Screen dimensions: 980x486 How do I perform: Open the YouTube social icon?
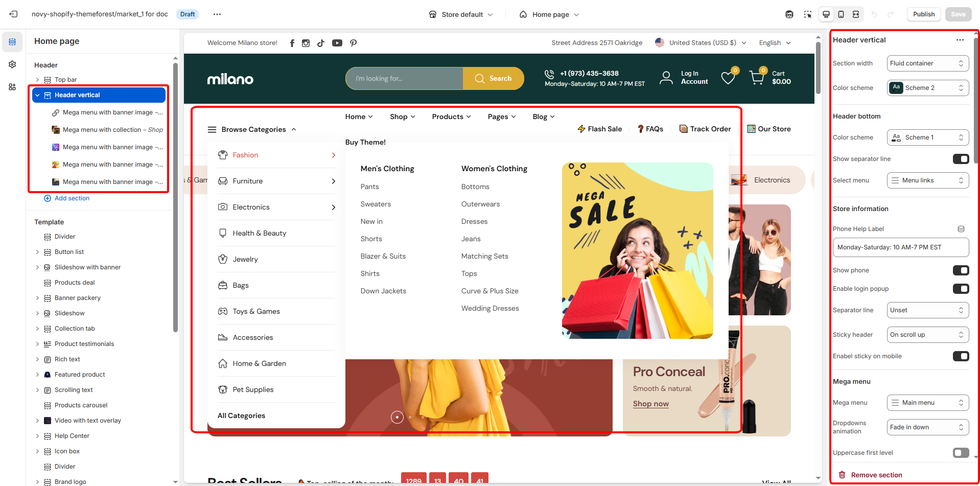337,43
